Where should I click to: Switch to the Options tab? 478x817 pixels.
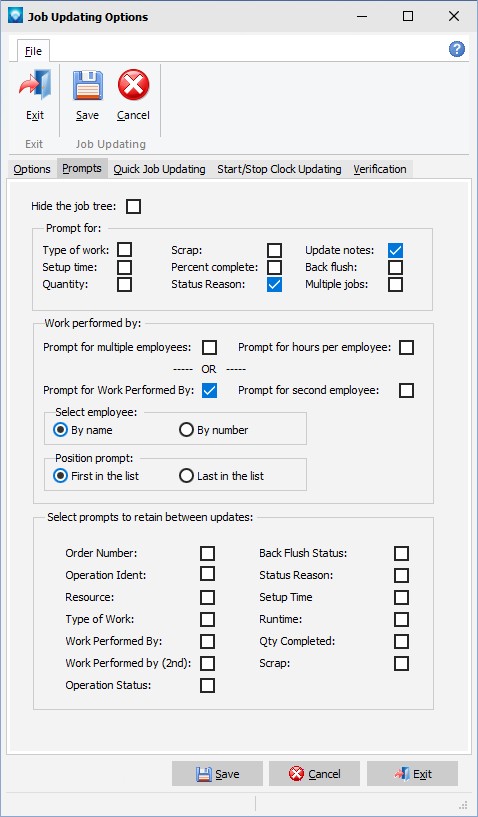click(x=32, y=169)
